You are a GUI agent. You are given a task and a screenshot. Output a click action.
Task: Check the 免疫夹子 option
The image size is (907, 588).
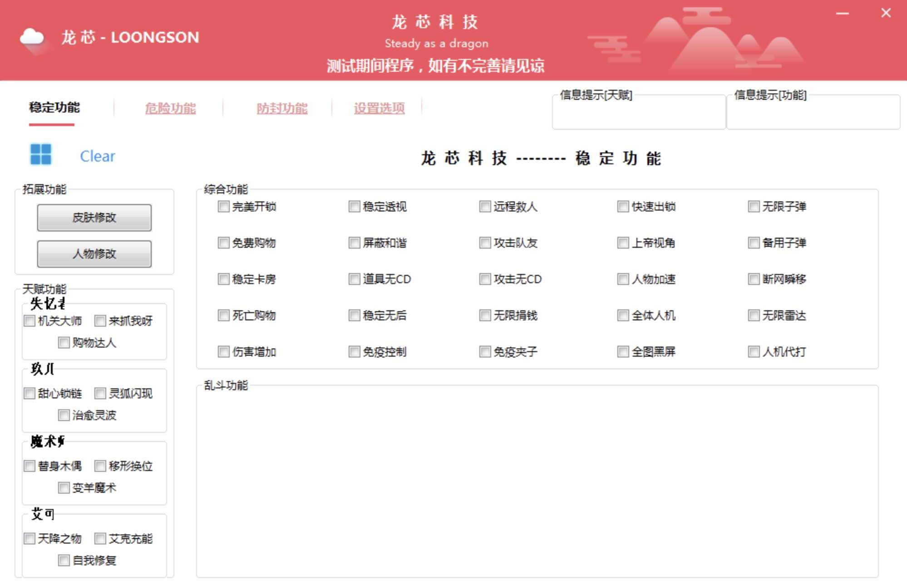tap(485, 352)
